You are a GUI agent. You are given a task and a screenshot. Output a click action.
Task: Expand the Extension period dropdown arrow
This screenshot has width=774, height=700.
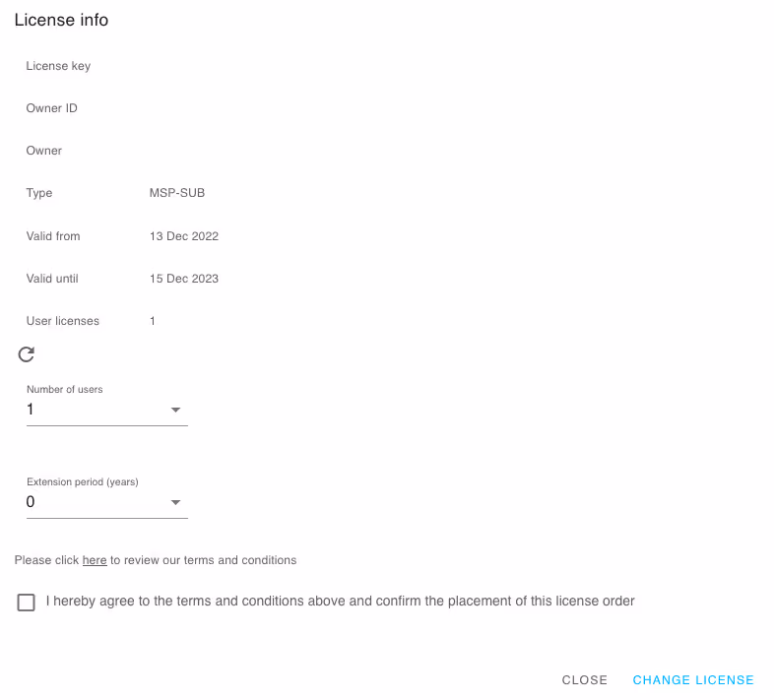click(175, 502)
